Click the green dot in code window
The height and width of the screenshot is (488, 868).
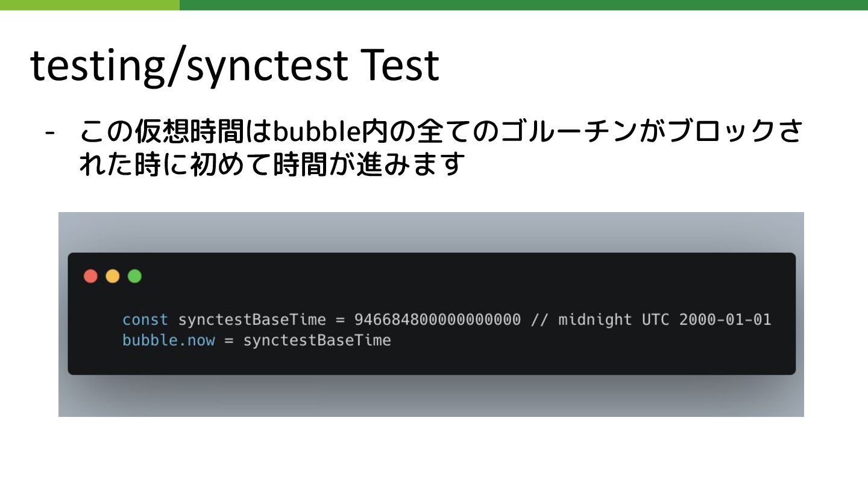135,277
